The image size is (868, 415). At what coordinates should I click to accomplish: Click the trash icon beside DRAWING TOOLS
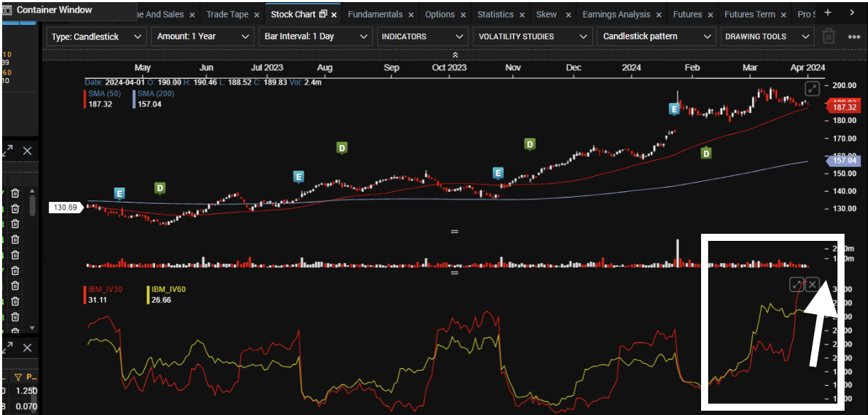coord(828,36)
